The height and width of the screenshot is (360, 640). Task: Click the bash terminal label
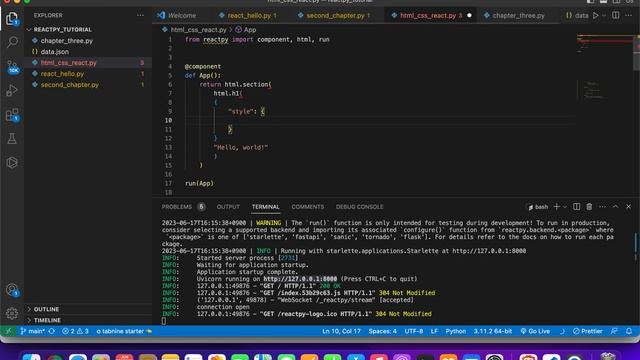538,207
